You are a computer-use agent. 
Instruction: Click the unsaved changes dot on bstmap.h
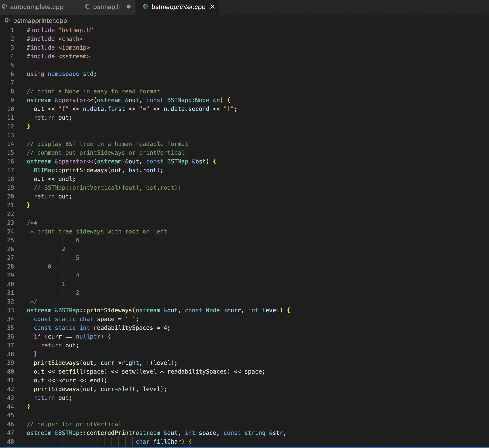coord(129,7)
